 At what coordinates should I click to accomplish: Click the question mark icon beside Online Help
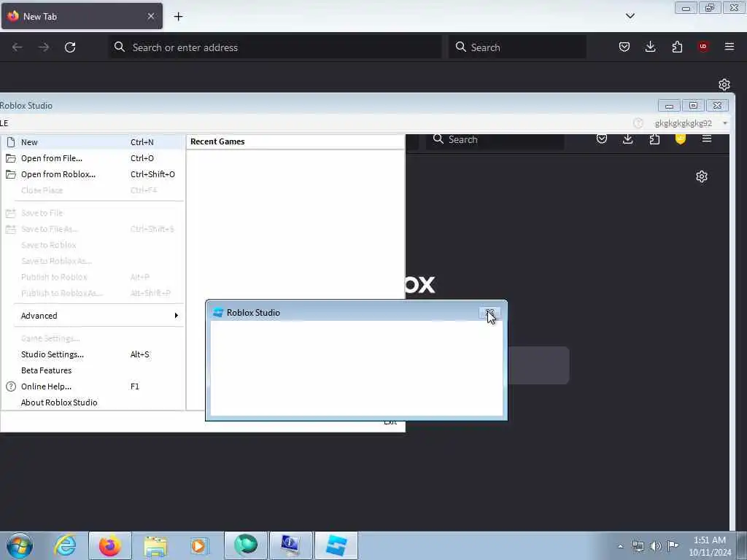pyautogui.click(x=11, y=386)
